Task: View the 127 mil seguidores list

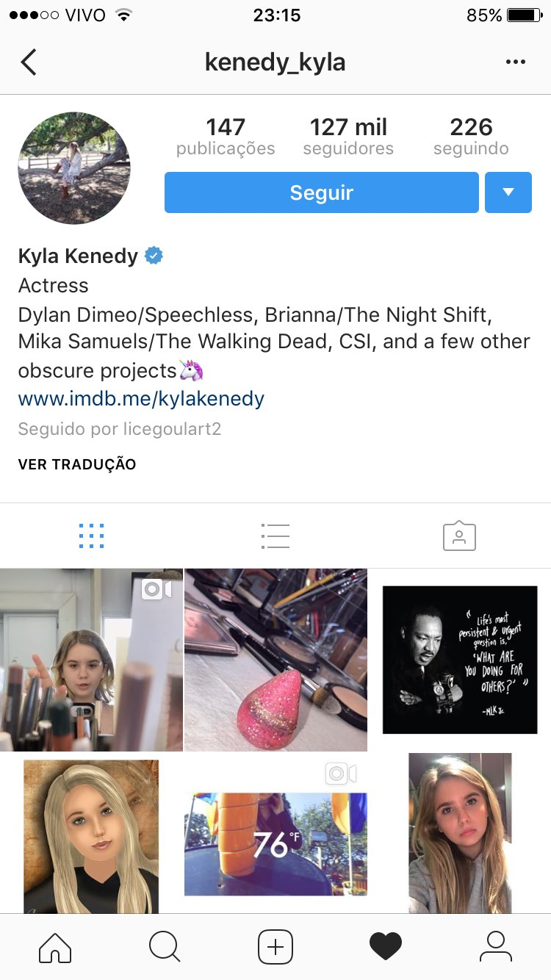Action: click(x=348, y=137)
